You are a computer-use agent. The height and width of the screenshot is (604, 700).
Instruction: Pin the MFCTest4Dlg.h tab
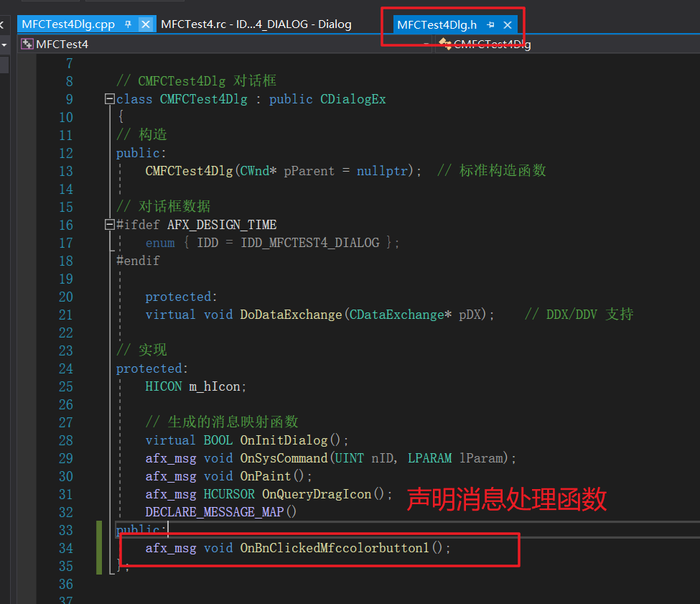(x=490, y=25)
